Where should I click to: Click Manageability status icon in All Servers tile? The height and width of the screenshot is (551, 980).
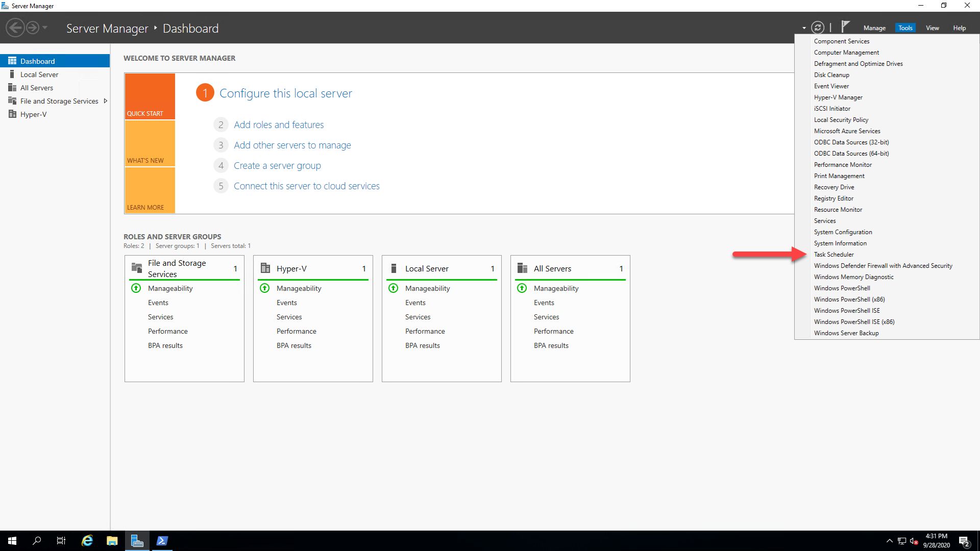click(x=522, y=288)
